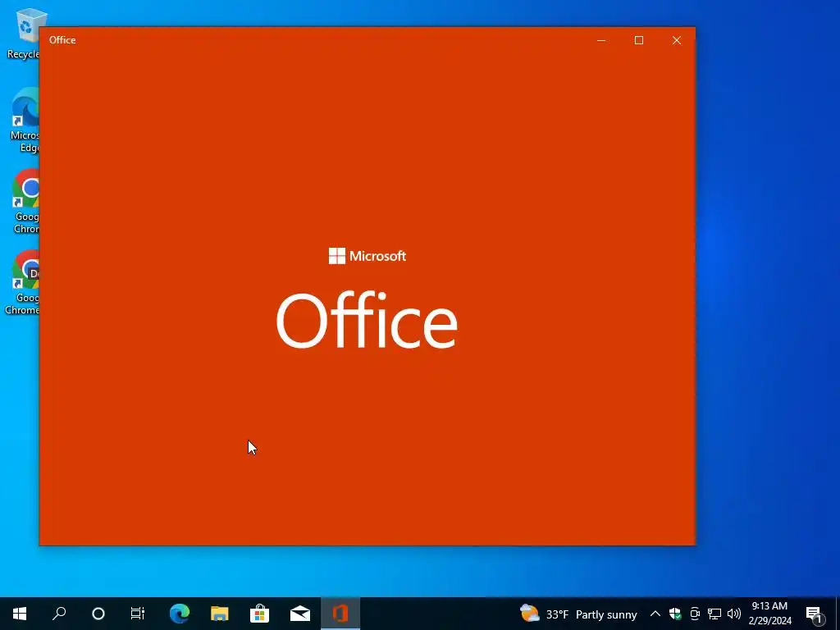Maximize the Office window
The image size is (840, 630).
(x=638, y=40)
